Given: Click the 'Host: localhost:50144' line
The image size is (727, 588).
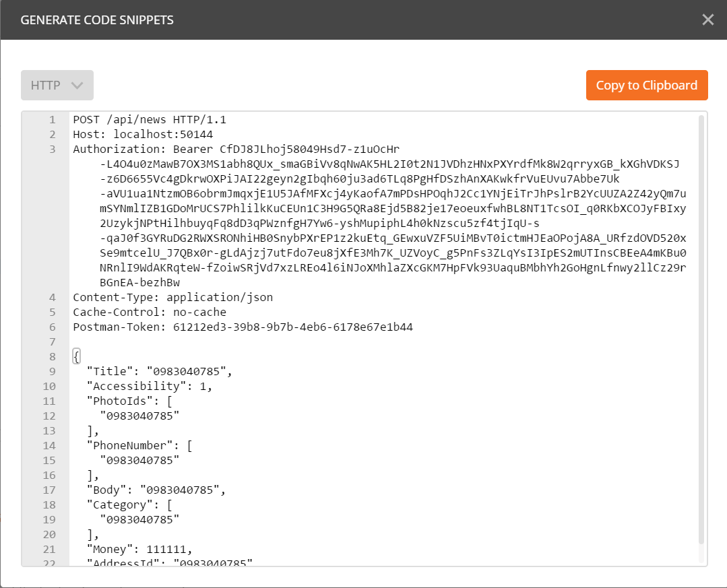Looking at the screenshot, I should [x=143, y=135].
